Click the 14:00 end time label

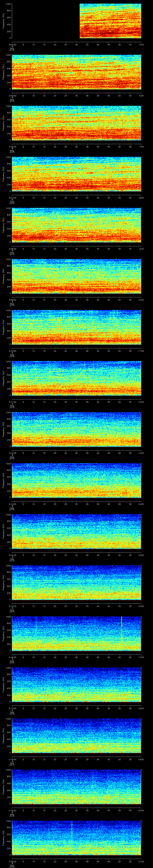pos(141,504)
